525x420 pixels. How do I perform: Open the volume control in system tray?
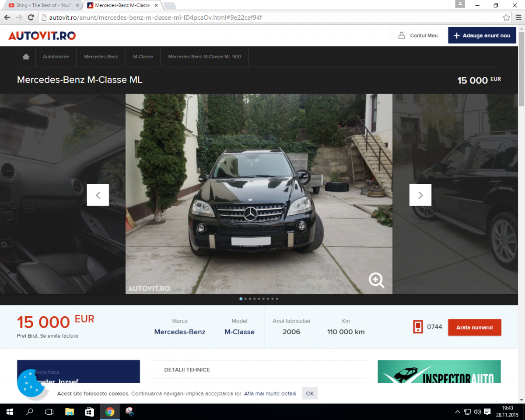477,412
